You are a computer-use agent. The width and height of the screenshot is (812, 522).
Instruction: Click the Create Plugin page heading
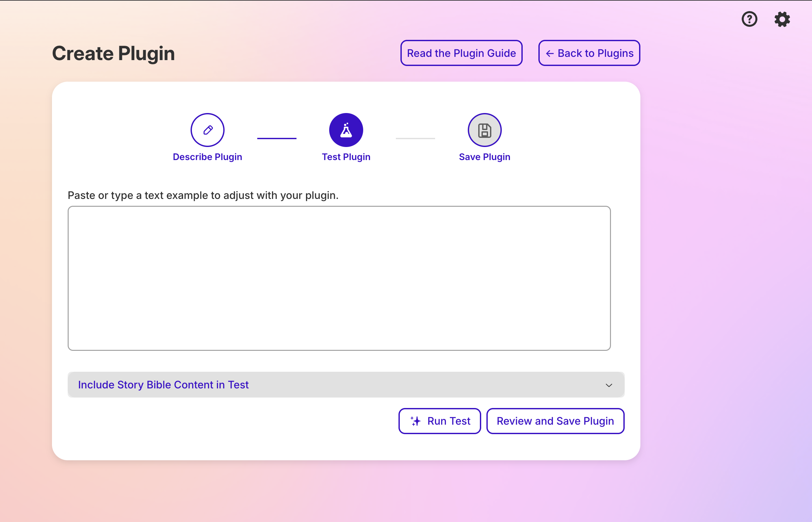pos(113,54)
